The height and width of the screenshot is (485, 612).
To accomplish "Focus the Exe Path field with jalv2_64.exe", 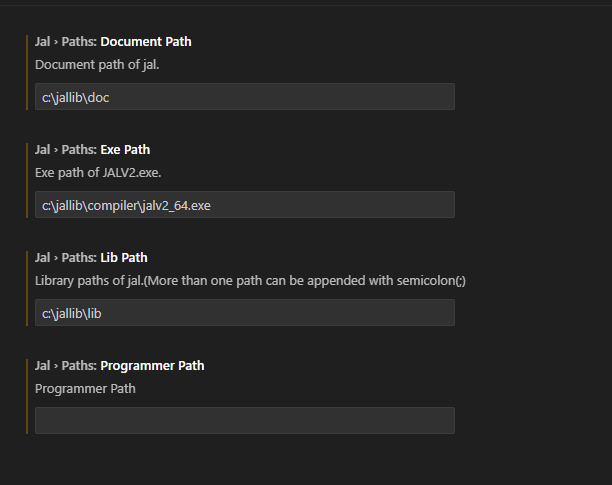I will pyautogui.click(x=245, y=204).
